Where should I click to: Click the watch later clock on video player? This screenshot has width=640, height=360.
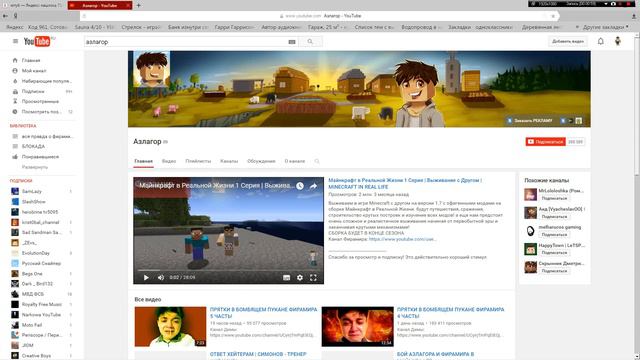coord(300,186)
